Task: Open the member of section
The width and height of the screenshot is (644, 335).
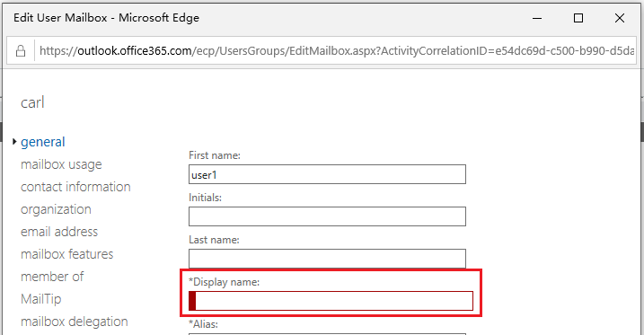Action: click(52, 277)
